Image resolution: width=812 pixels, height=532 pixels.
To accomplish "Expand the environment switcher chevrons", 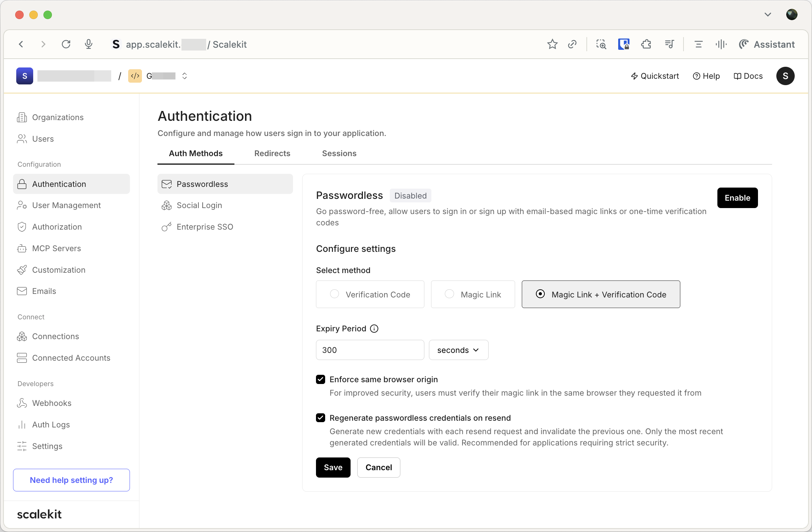I will point(184,76).
